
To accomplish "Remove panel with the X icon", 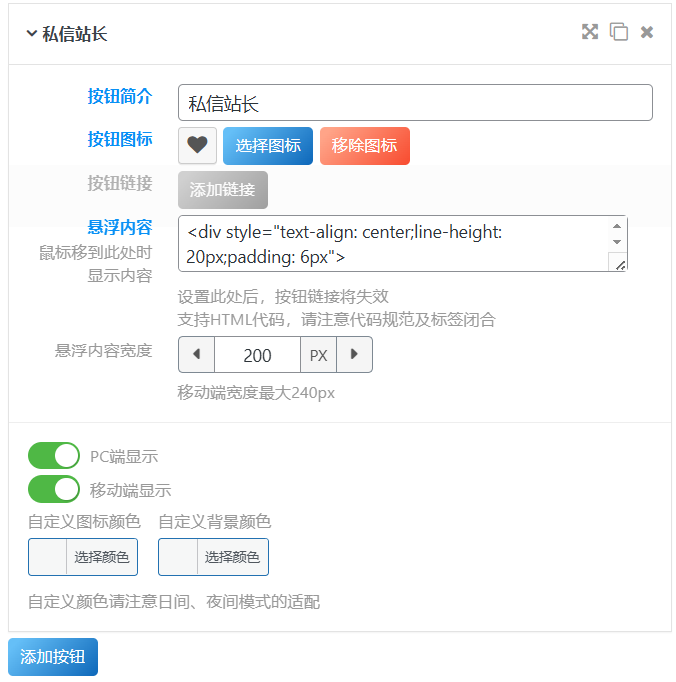I will 647,32.
